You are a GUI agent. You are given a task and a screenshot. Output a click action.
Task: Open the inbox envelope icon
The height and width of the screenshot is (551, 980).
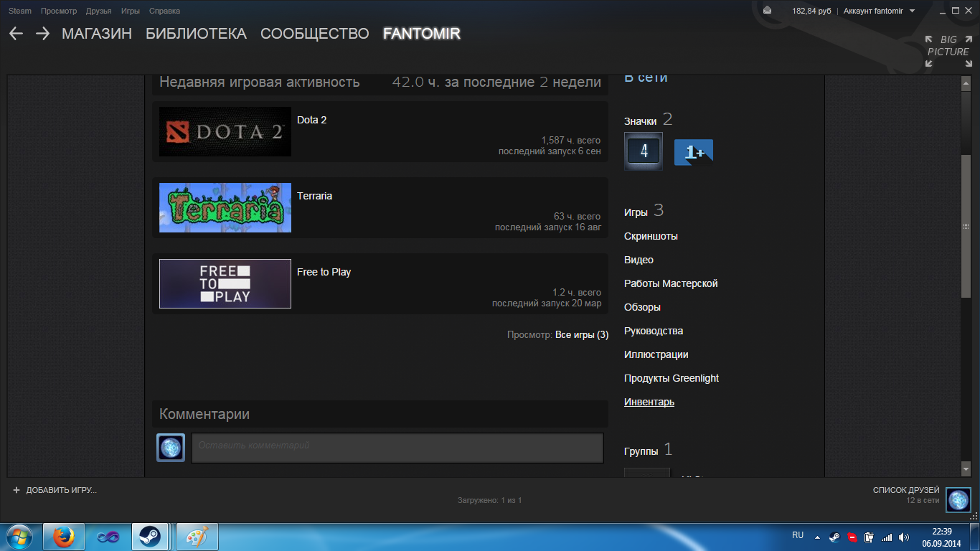coord(767,11)
